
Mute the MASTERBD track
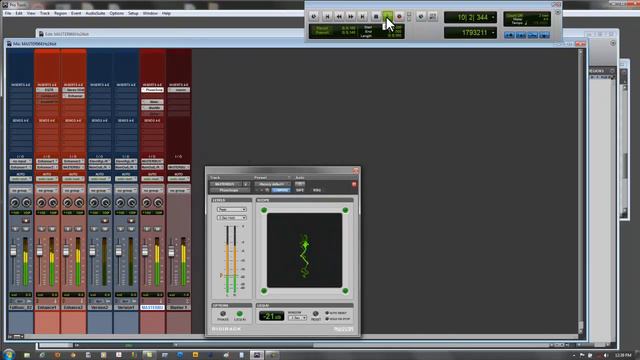157,229
